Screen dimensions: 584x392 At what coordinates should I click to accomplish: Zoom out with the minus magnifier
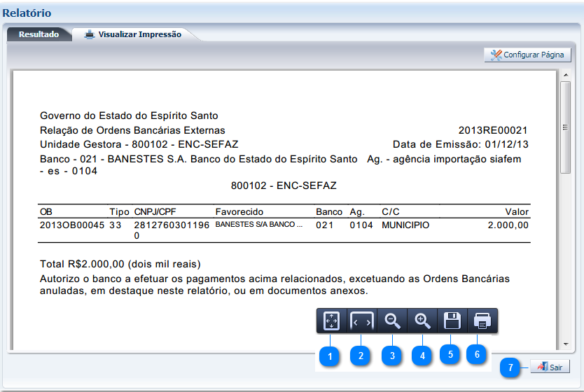click(x=393, y=321)
